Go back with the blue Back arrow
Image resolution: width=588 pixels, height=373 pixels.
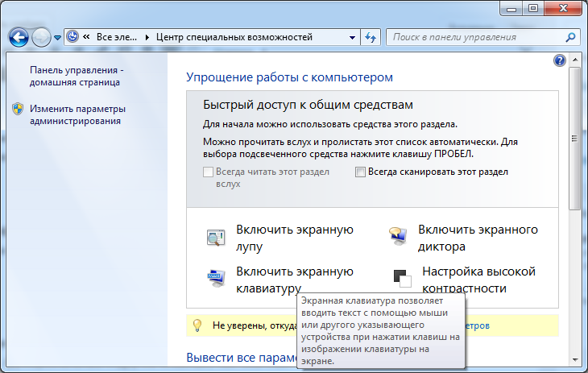pyautogui.click(x=19, y=37)
